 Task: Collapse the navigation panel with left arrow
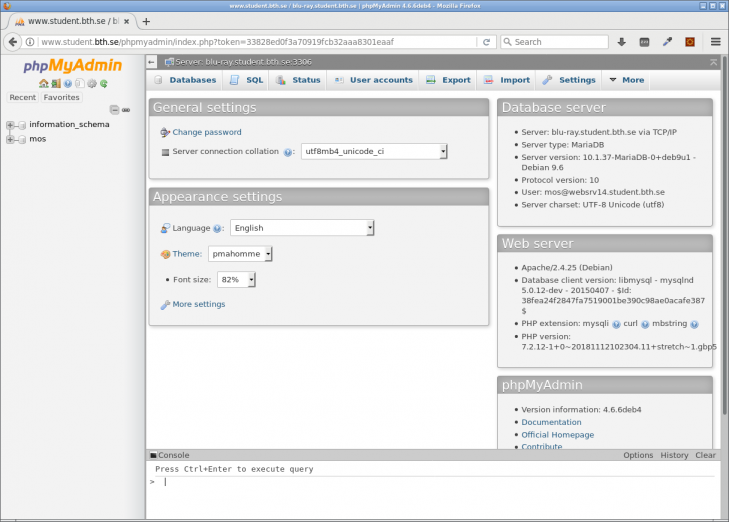click(151, 62)
